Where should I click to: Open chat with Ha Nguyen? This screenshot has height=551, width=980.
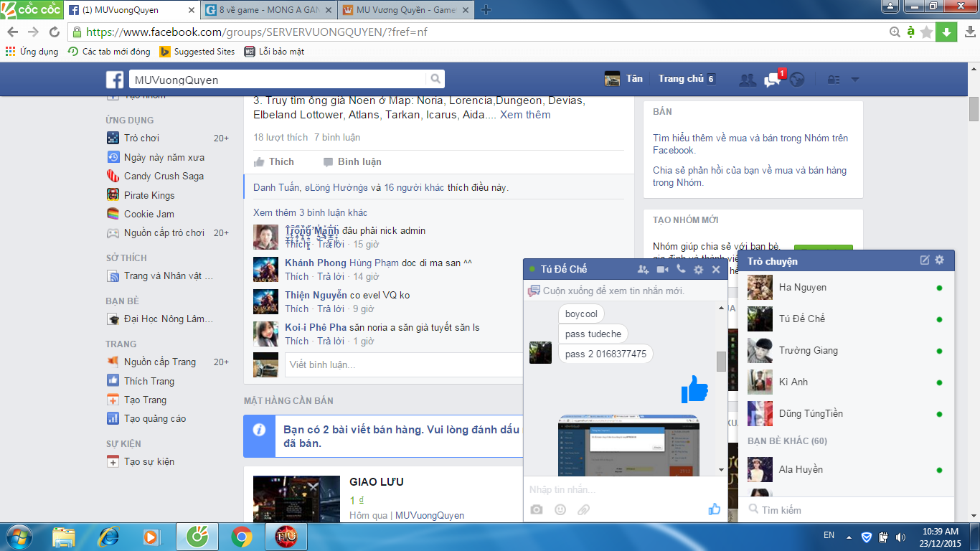point(847,287)
